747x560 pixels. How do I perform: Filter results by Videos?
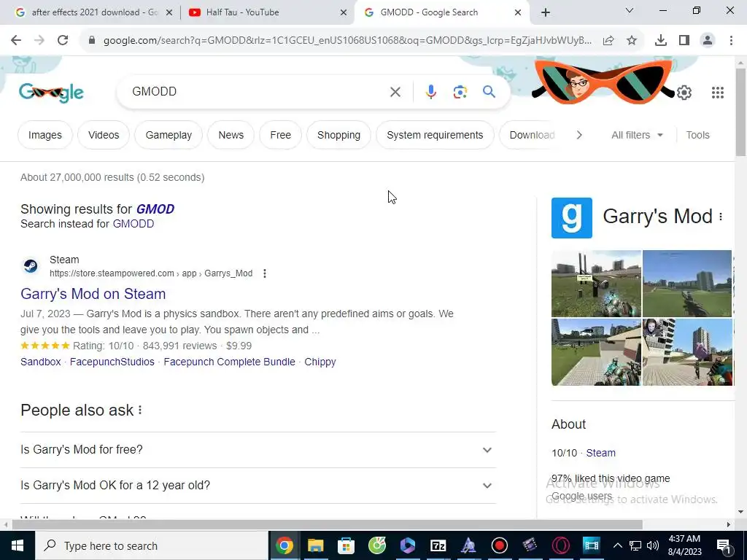point(104,135)
